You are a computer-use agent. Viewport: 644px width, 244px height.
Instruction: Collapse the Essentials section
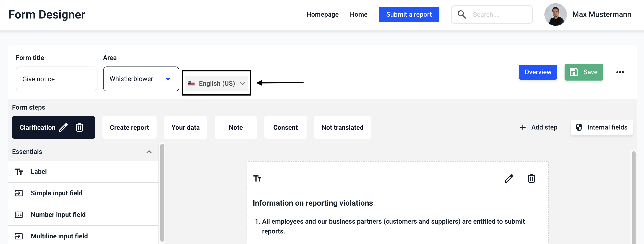point(149,152)
